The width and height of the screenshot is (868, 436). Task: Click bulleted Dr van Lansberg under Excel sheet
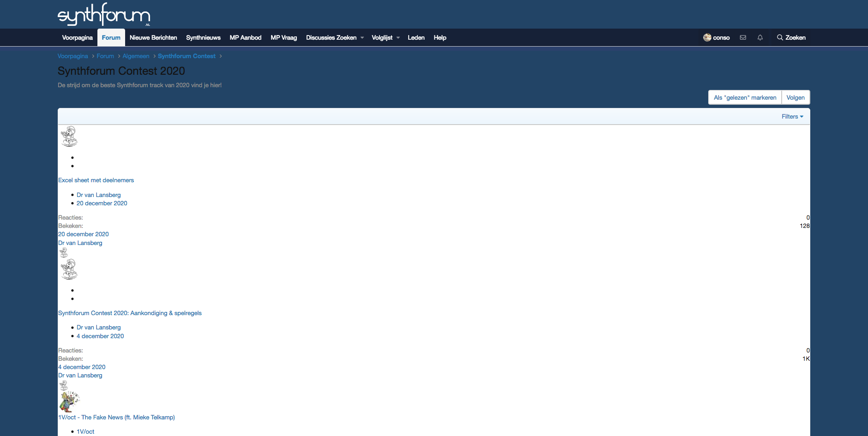[98, 195]
